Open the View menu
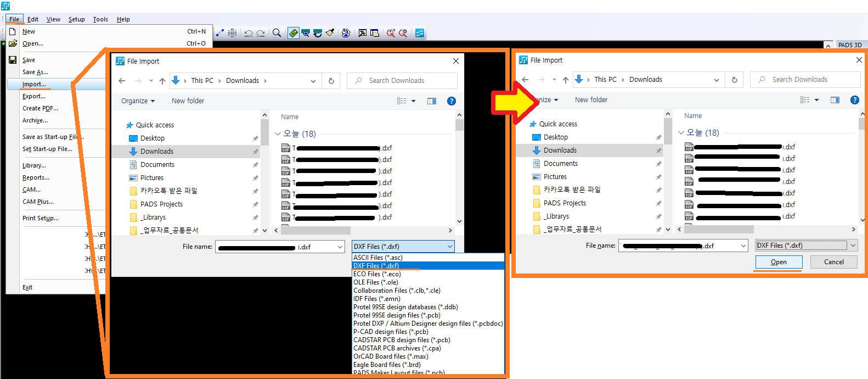This screenshot has width=868, height=379. [53, 19]
